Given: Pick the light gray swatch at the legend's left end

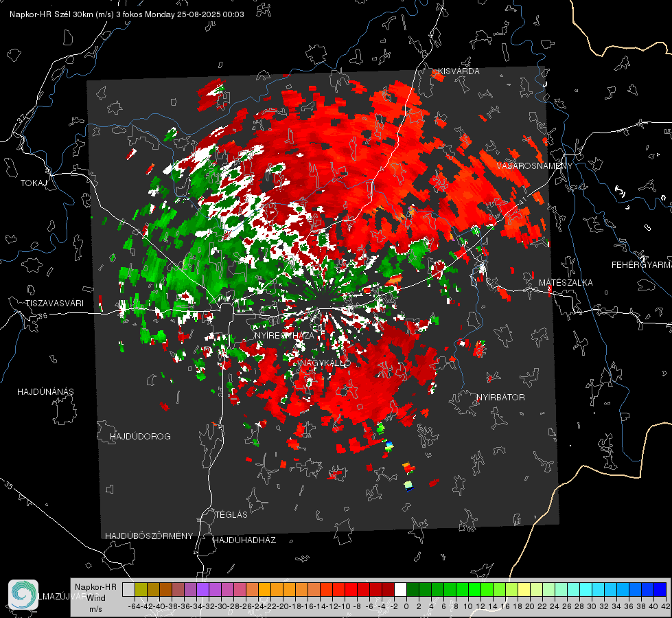Looking at the screenshot, I should (x=128, y=589).
